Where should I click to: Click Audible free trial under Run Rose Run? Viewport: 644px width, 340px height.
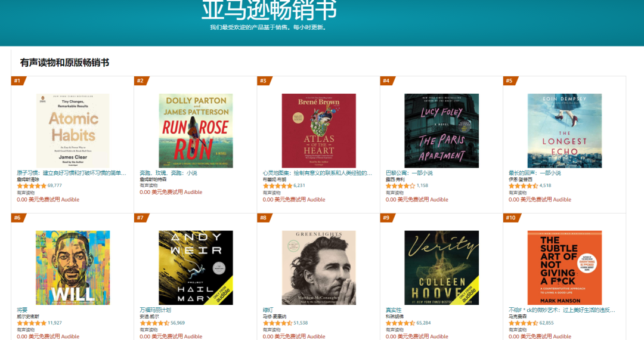[x=171, y=192]
